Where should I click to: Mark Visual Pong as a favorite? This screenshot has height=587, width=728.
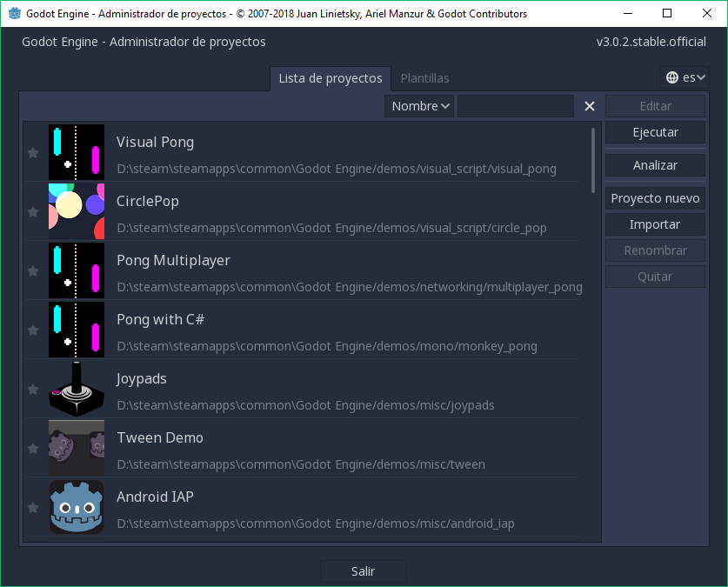coord(32,152)
